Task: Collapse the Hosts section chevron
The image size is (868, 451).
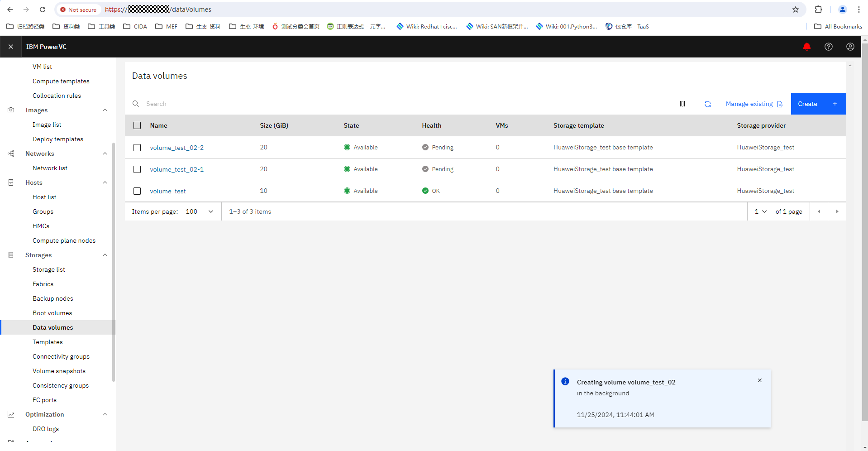Action: tap(105, 182)
